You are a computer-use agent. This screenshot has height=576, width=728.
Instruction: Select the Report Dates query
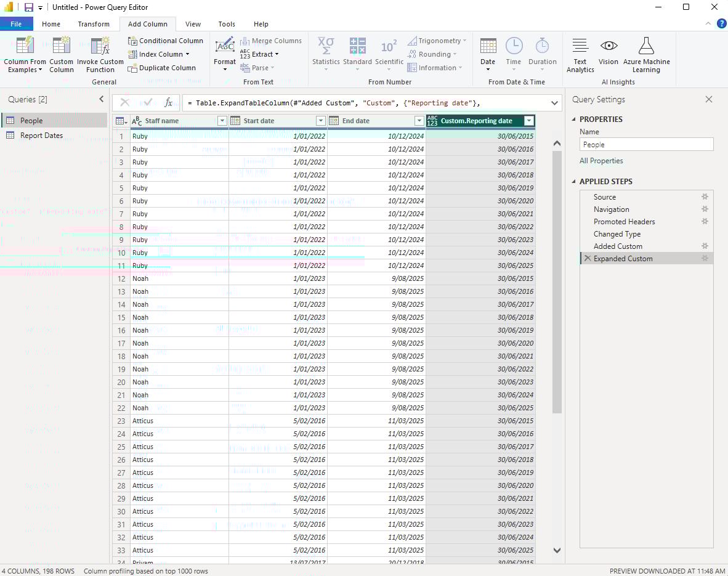[41, 136]
